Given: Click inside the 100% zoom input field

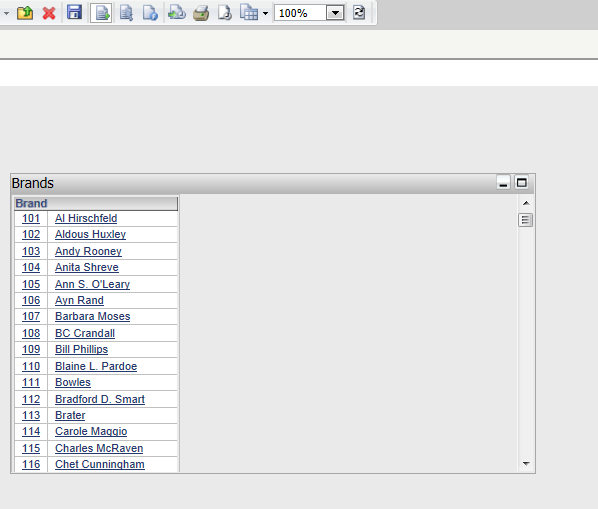Looking at the screenshot, I should click(301, 13).
